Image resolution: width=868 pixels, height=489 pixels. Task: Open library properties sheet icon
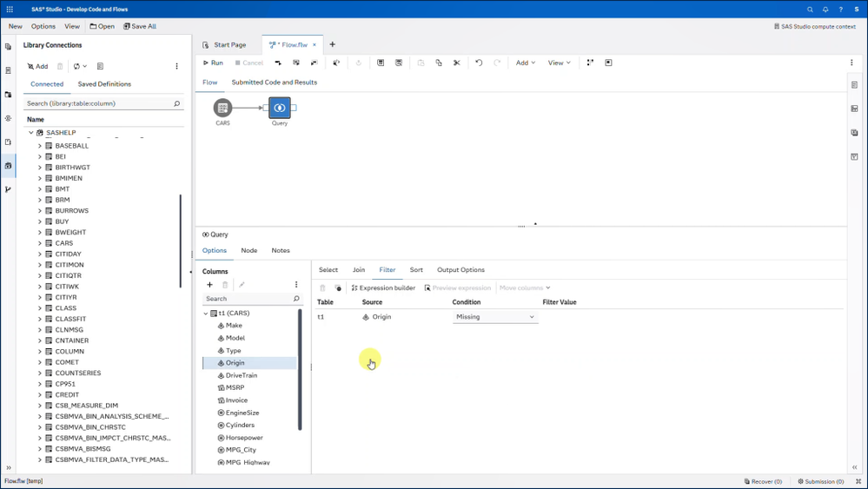100,66
